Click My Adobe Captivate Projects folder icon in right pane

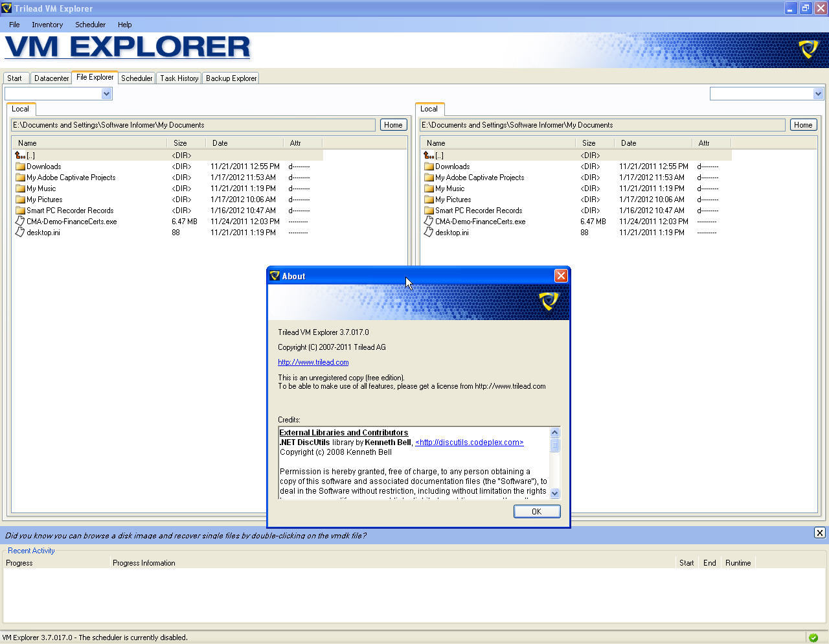[x=429, y=178]
